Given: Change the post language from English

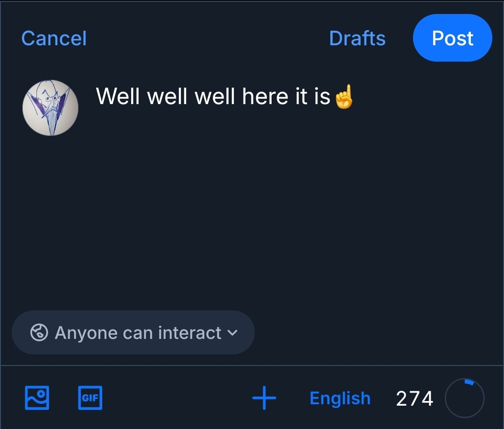Looking at the screenshot, I should tap(340, 398).
